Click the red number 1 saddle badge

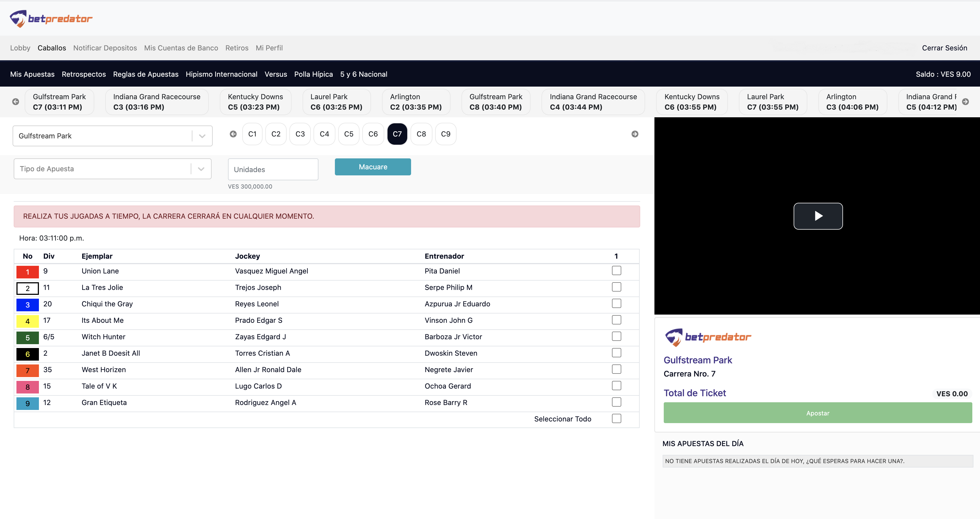point(27,272)
